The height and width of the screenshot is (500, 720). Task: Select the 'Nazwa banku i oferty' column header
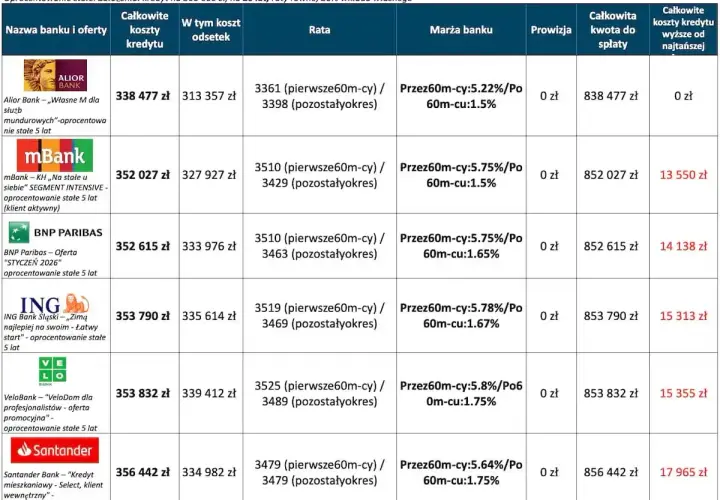[56, 30]
